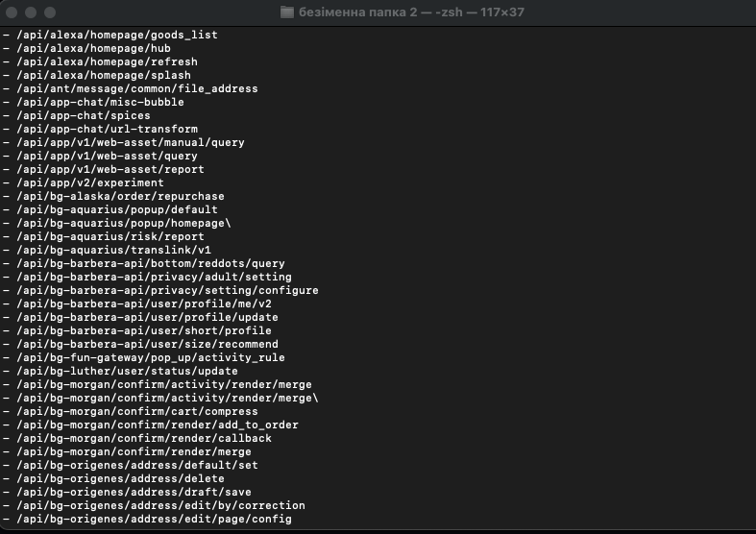Click the /api/app/v2/experiment path
Screen dimensions: 756x534
click(x=90, y=183)
